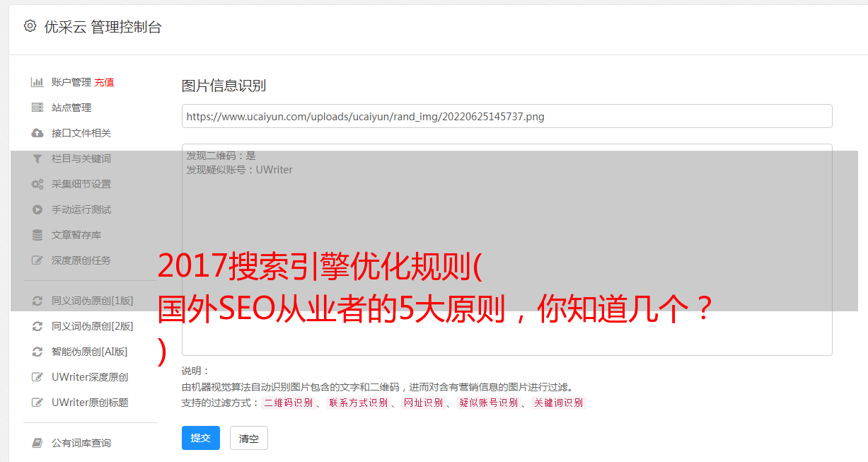The height and width of the screenshot is (462, 868).
Task: Open 同义词伪原创[1版] menu item
Action: [x=93, y=301]
